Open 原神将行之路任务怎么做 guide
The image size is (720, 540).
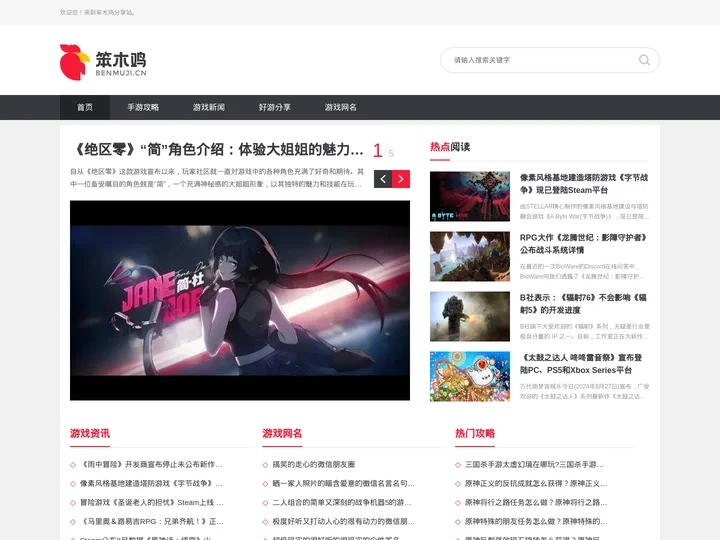[x=536, y=503]
